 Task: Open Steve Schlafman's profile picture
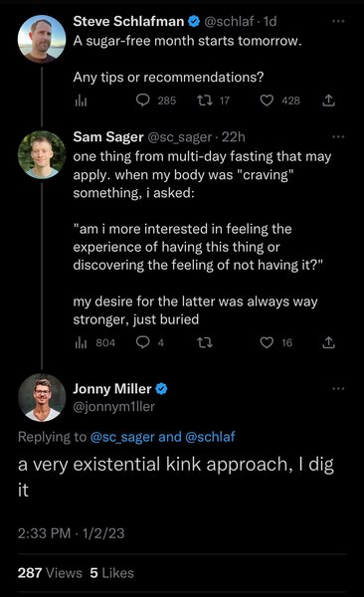point(42,39)
